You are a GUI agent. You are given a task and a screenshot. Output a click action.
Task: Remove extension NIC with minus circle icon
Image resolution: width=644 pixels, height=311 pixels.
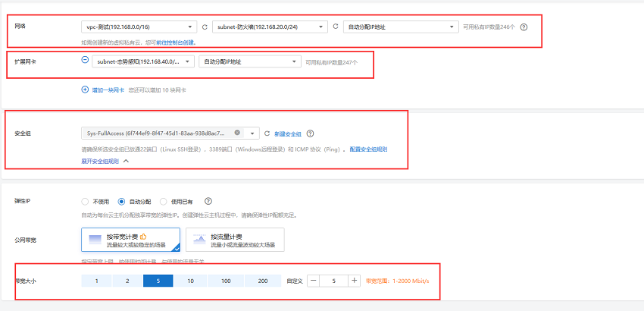[85, 60]
